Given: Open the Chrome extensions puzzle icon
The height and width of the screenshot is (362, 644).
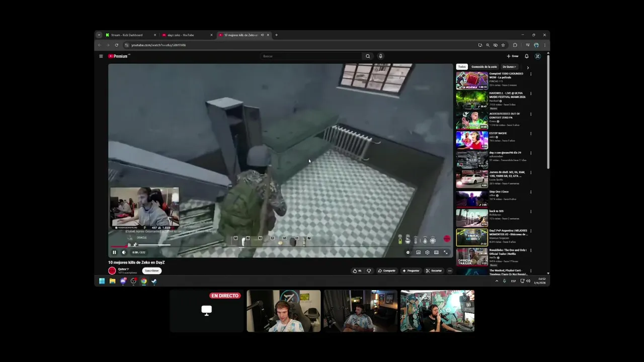Looking at the screenshot, I should coord(515,45).
